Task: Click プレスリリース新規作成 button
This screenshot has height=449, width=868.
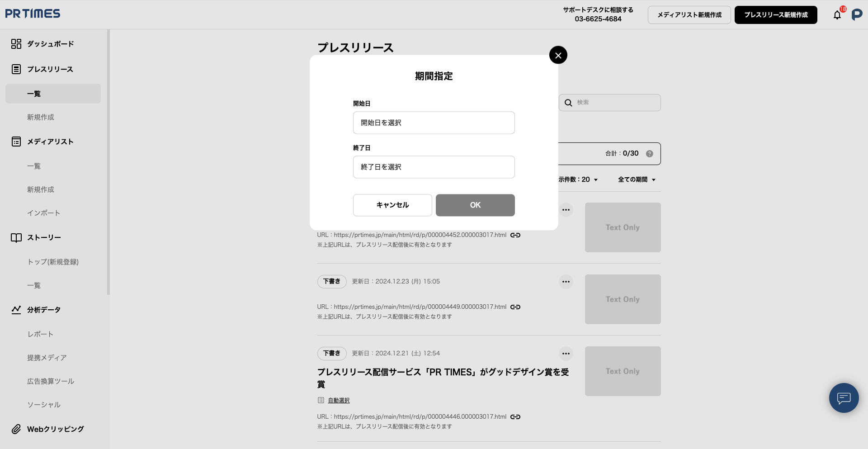Action: [776, 15]
